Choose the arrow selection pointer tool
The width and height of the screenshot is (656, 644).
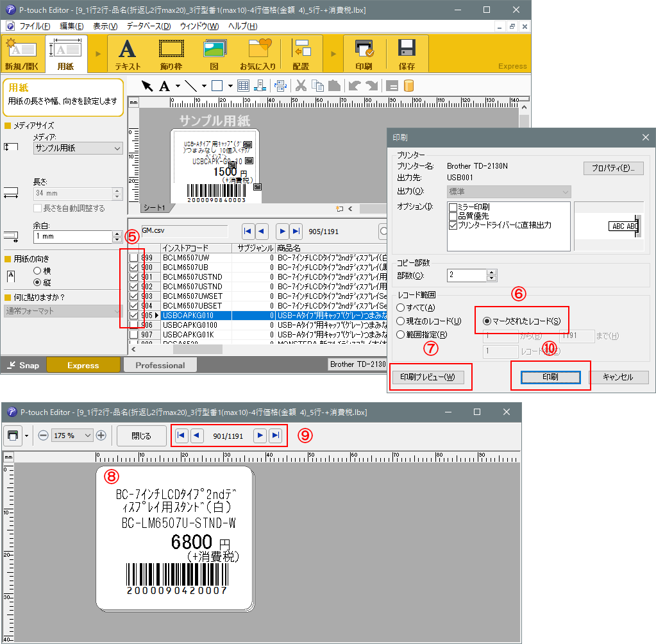147,86
